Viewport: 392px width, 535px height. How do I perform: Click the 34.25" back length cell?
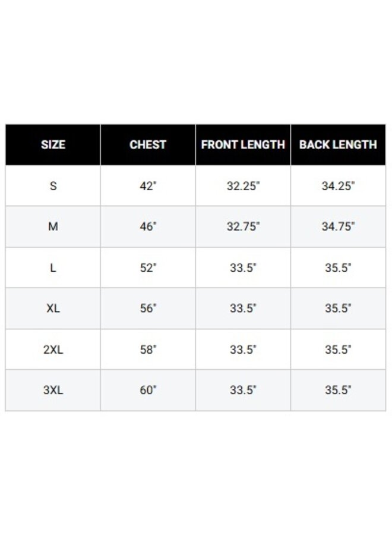(338, 185)
